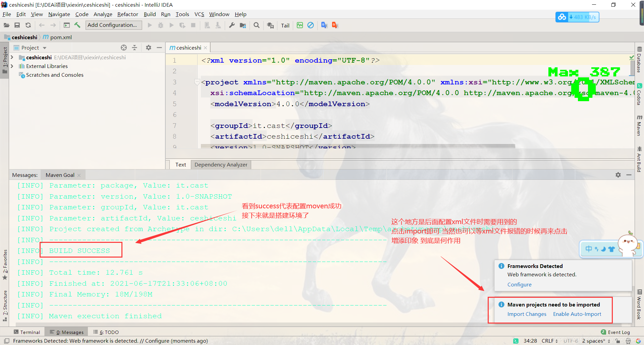The width and height of the screenshot is (644, 345).
Task: Expand the ceshiceshi project tree node
Action: coord(12,57)
